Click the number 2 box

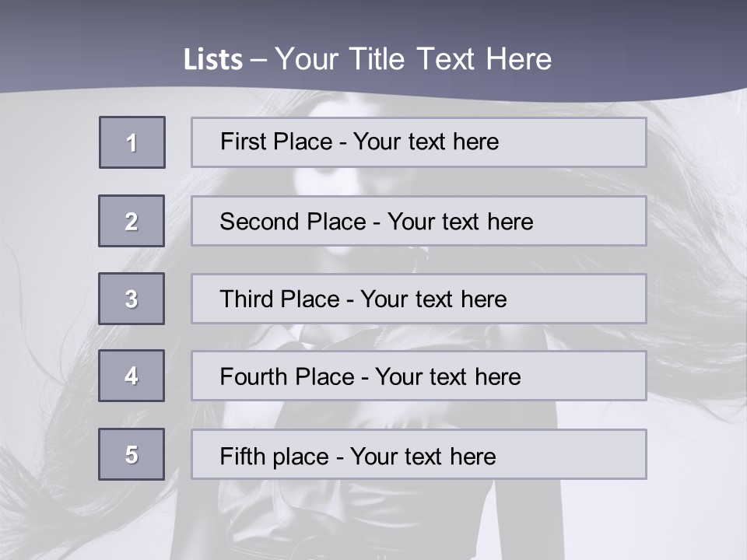coord(132,221)
